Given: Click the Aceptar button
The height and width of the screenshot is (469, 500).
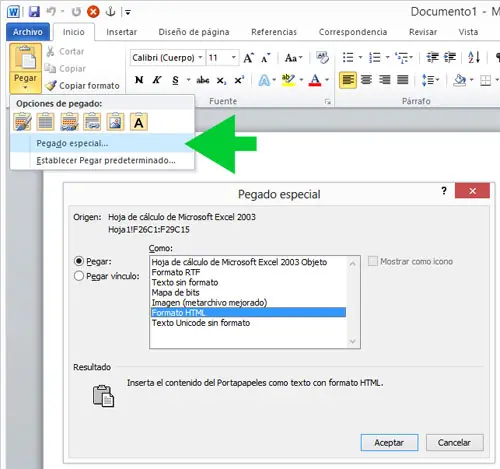Looking at the screenshot, I should [x=389, y=443].
